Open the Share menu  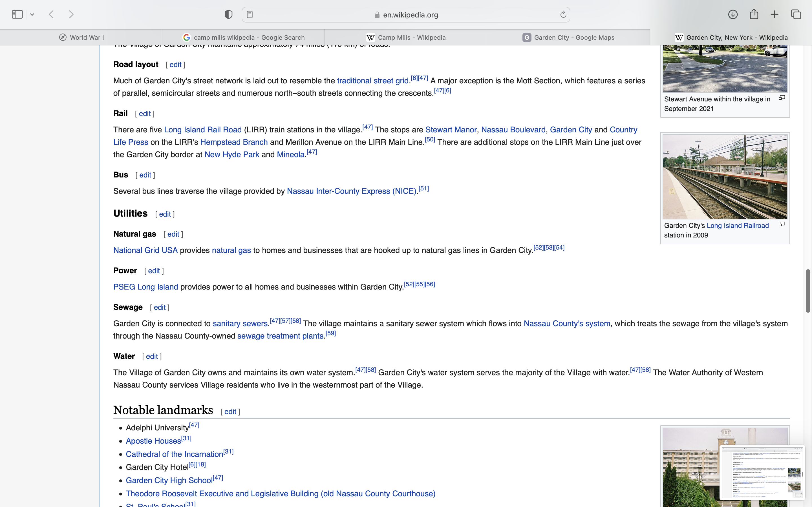click(754, 14)
